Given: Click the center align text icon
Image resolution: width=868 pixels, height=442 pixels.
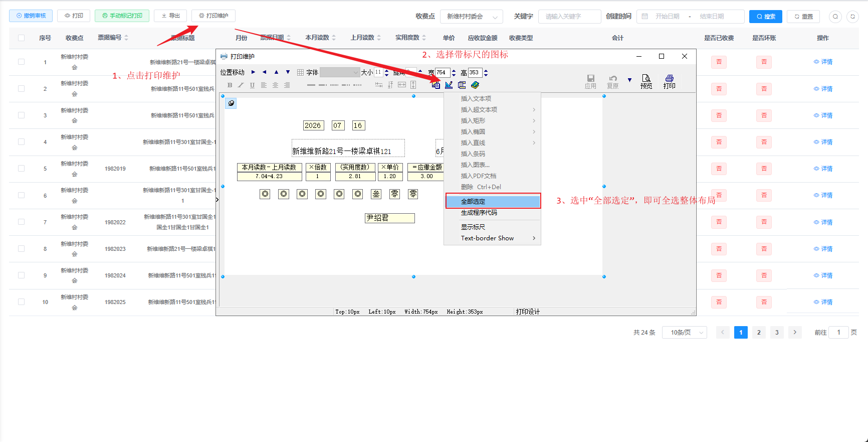Looking at the screenshot, I should pos(275,85).
